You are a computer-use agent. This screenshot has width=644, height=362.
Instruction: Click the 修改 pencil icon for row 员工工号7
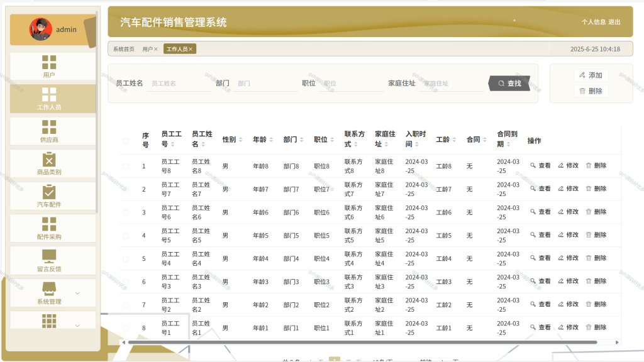[x=560, y=189]
